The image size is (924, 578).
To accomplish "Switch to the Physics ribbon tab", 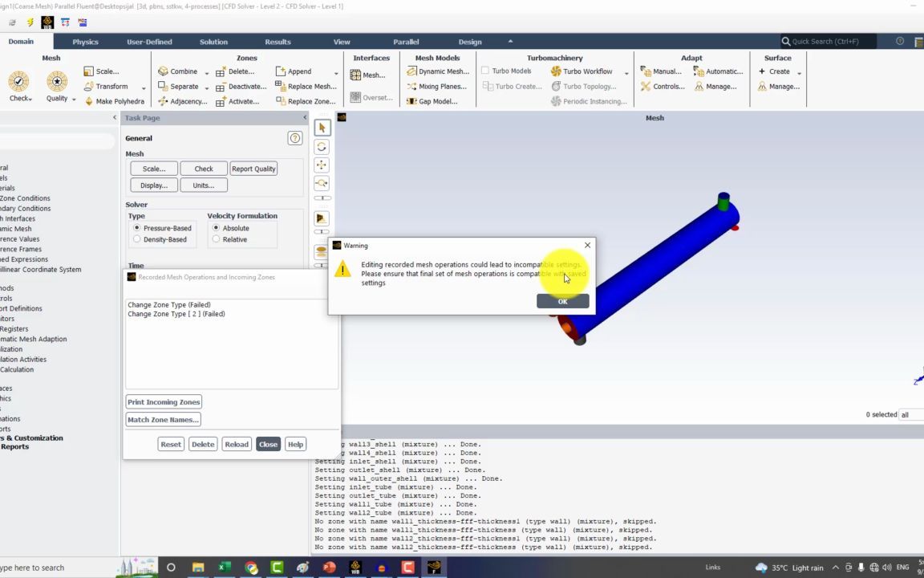I will point(85,42).
